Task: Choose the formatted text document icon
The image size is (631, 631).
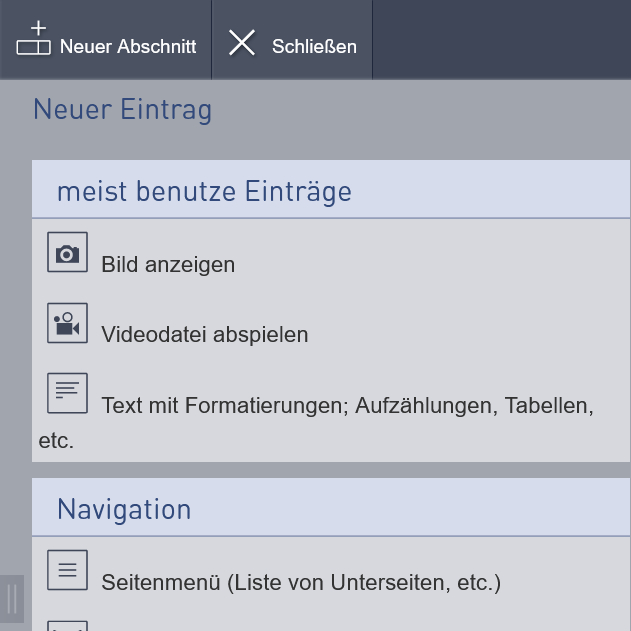Action: (67, 393)
